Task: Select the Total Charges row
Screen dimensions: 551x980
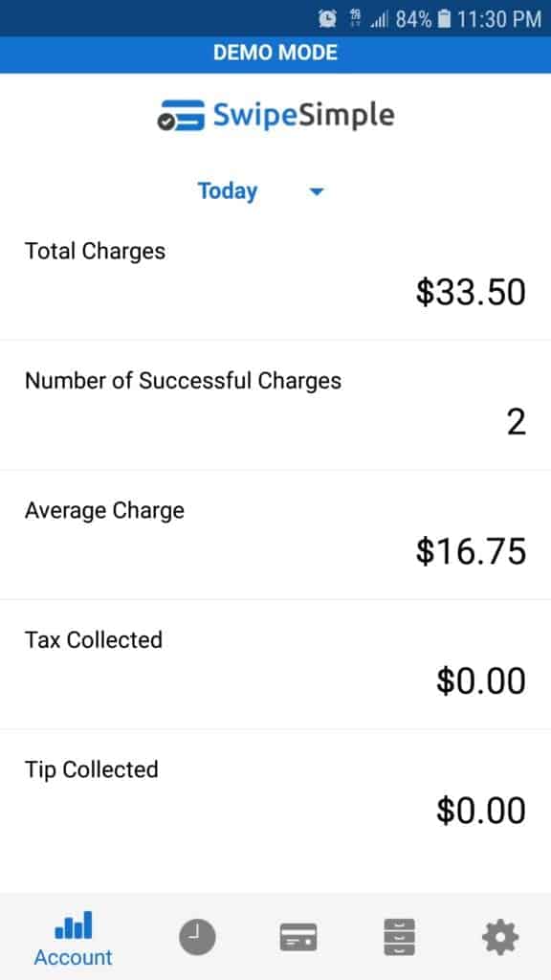Action: tap(275, 275)
